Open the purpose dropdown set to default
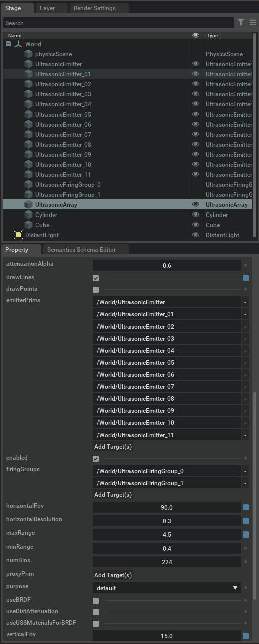Image resolution: width=259 pixels, height=644 pixels. 167,588
